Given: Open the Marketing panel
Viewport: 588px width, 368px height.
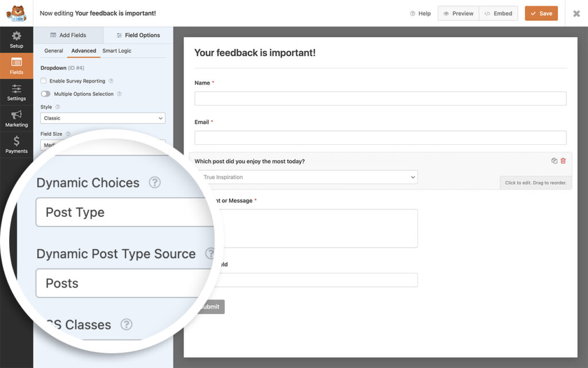Looking at the screenshot, I should (x=17, y=118).
